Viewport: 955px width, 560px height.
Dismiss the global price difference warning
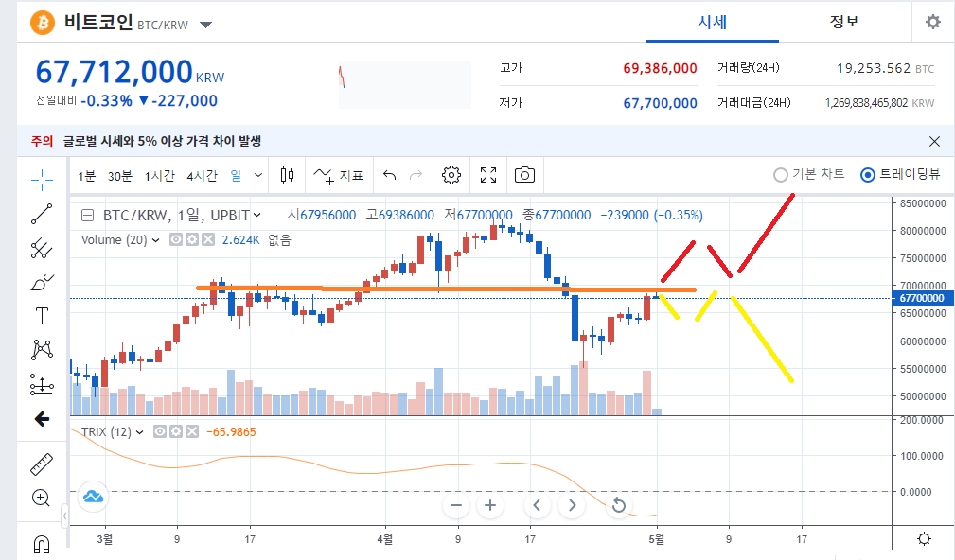point(934,141)
